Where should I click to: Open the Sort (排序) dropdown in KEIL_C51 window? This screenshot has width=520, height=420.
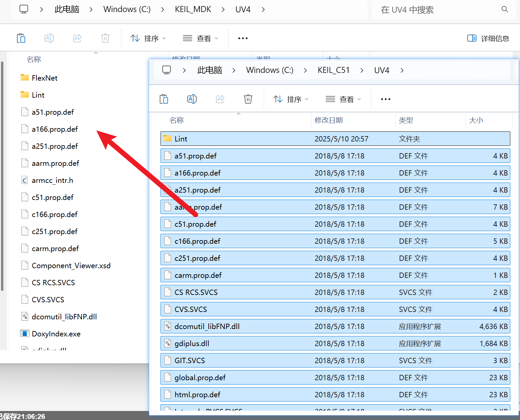(x=291, y=99)
